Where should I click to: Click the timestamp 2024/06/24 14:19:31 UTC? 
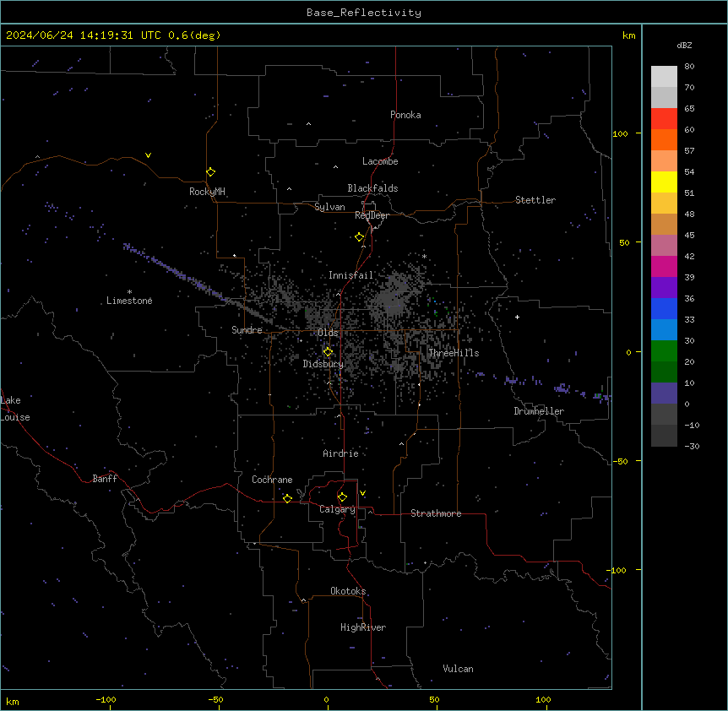pos(84,35)
